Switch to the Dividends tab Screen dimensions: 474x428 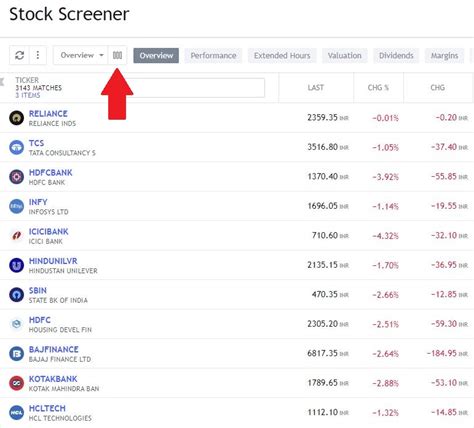click(396, 56)
